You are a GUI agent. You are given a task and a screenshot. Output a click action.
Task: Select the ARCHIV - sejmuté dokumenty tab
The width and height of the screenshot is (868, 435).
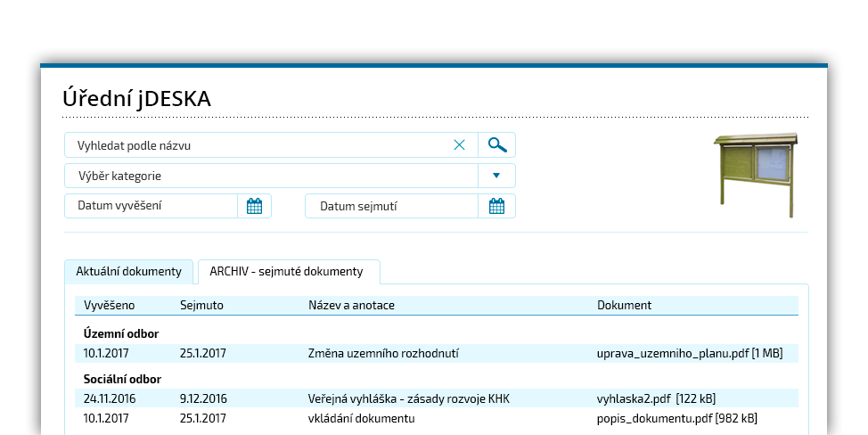point(289,272)
